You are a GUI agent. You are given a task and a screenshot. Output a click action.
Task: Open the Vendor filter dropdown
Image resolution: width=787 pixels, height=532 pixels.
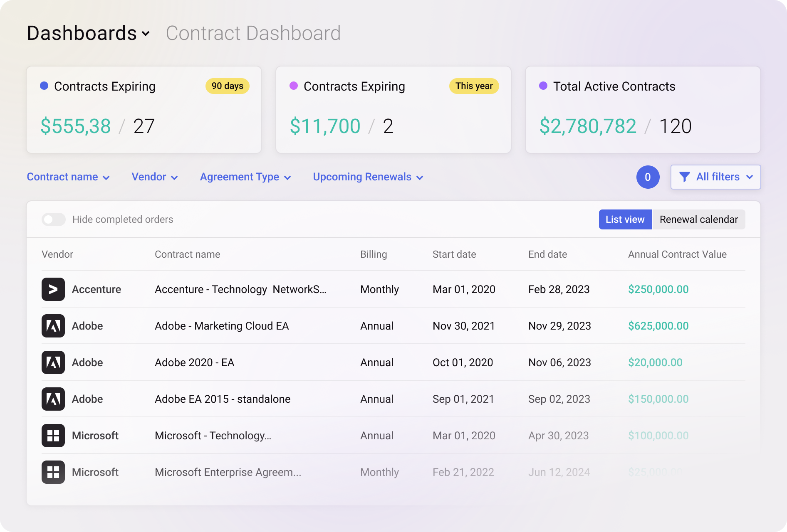[155, 177]
